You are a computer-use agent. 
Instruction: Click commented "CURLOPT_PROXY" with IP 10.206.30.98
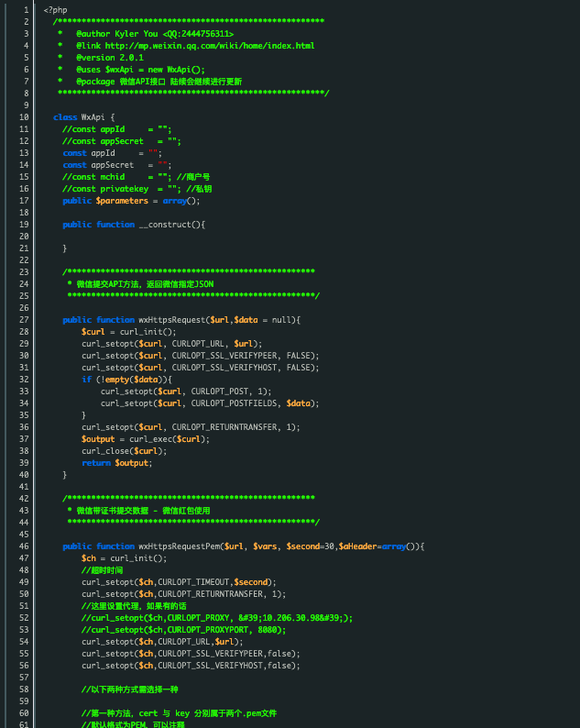point(216,618)
